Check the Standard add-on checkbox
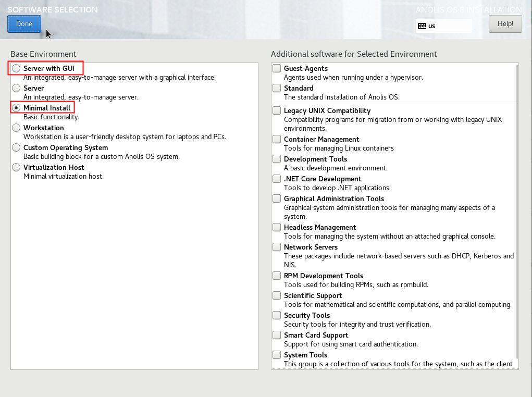 click(x=277, y=88)
